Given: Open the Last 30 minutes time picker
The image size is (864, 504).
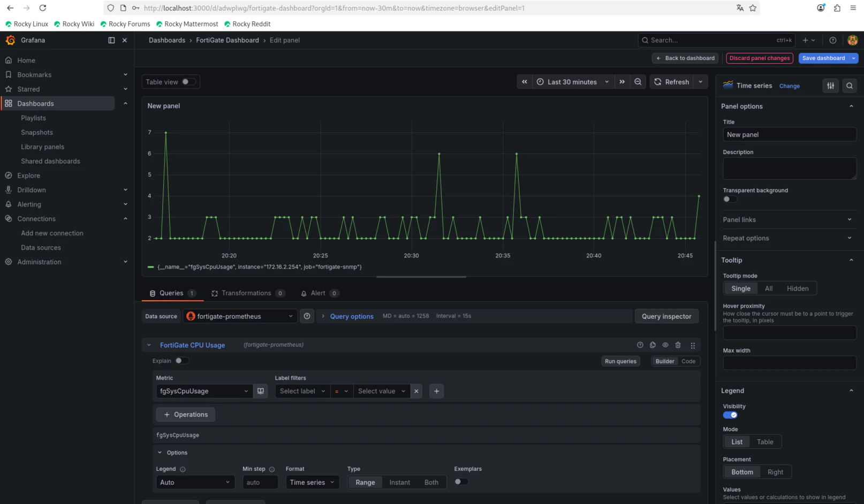Looking at the screenshot, I should [573, 82].
